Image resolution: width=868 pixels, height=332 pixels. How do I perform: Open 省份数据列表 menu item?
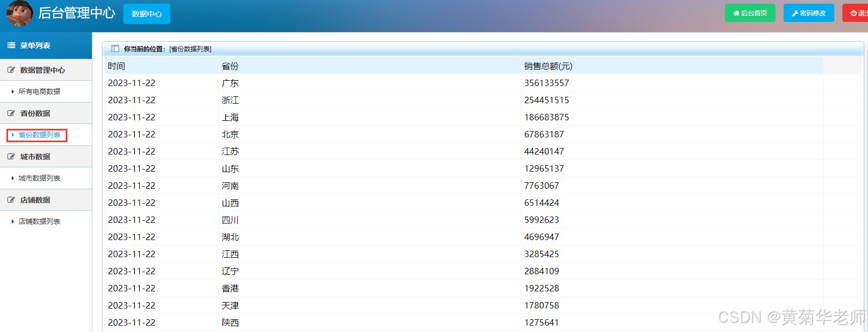coord(40,135)
